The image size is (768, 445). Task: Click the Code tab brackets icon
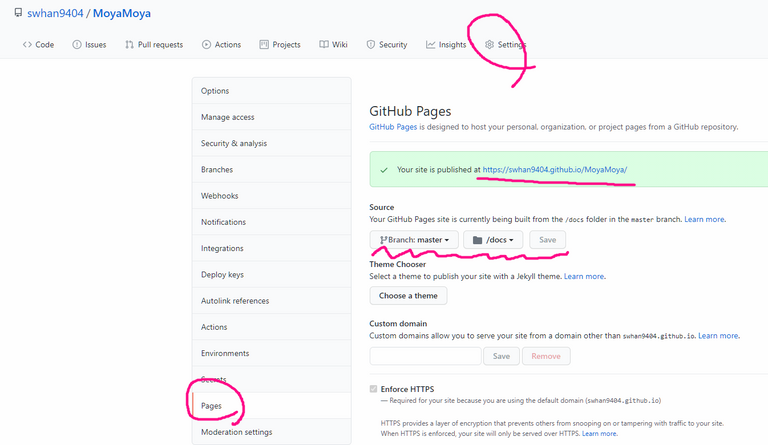coord(27,45)
